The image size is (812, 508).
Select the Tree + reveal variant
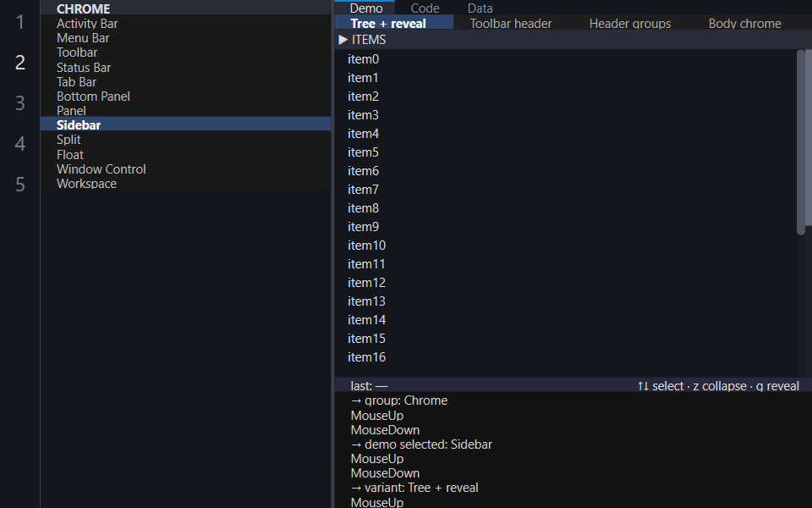394,24
